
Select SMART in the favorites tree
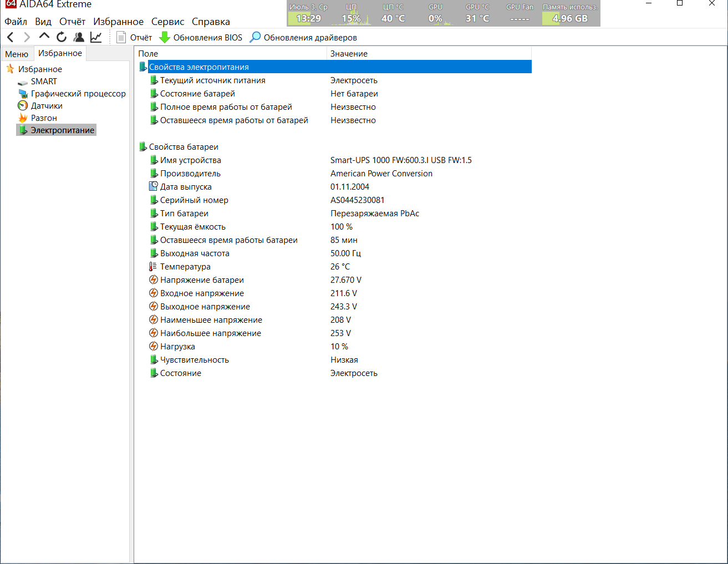click(44, 82)
